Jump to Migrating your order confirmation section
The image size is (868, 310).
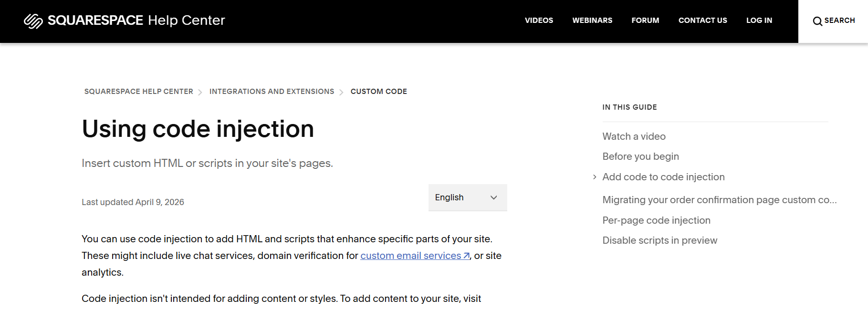(x=720, y=200)
